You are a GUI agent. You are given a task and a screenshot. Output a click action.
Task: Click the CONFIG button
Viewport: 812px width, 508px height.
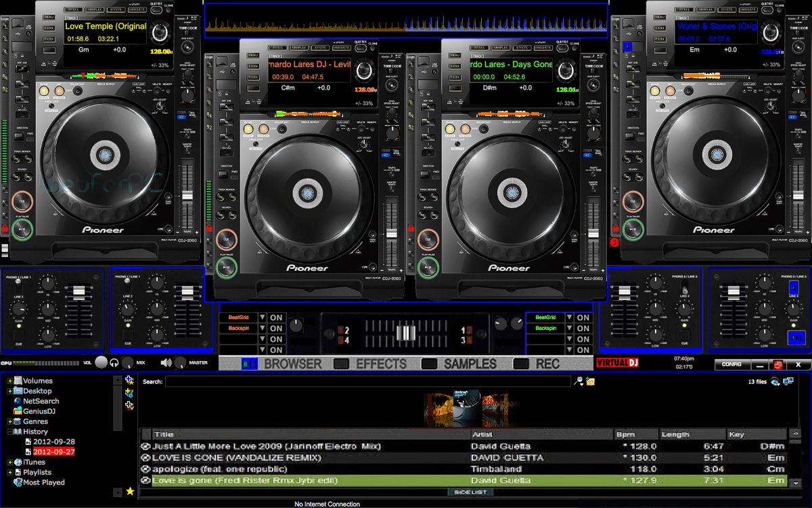point(732,364)
